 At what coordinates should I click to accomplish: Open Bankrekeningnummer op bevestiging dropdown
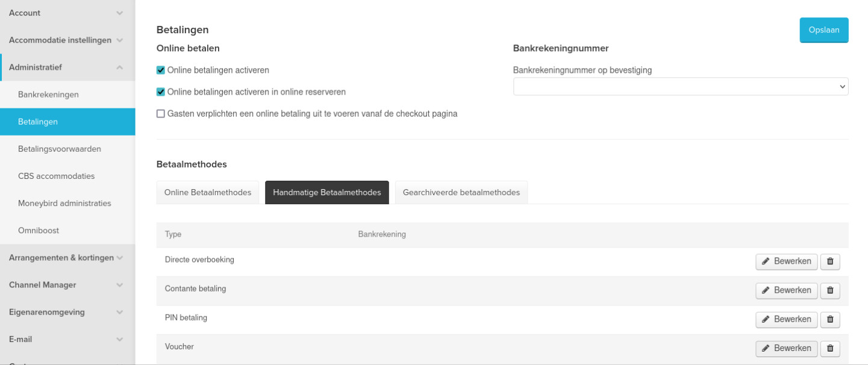pyautogui.click(x=680, y=87)
